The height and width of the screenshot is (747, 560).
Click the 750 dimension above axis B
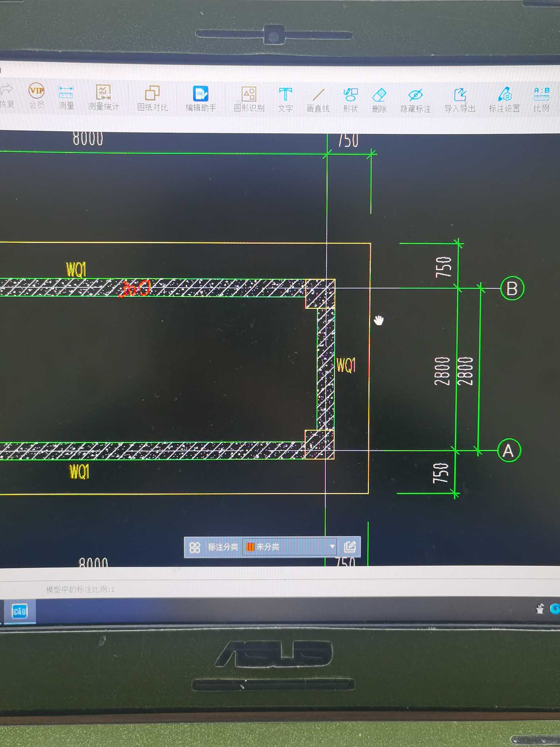point(444,267)
